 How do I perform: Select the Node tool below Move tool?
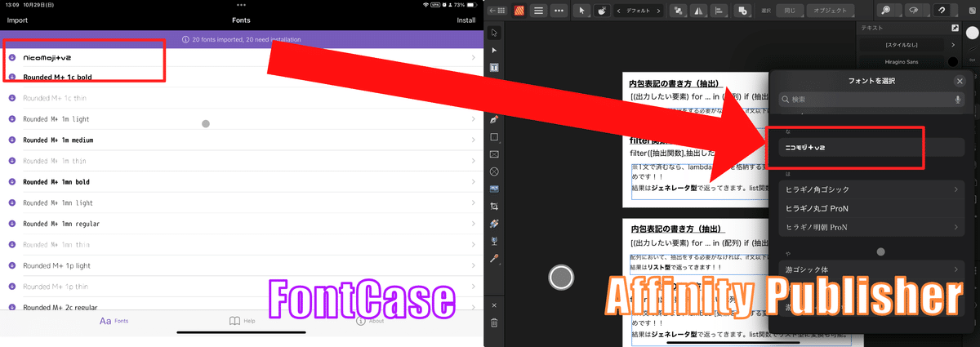click(x=494, y=51)
